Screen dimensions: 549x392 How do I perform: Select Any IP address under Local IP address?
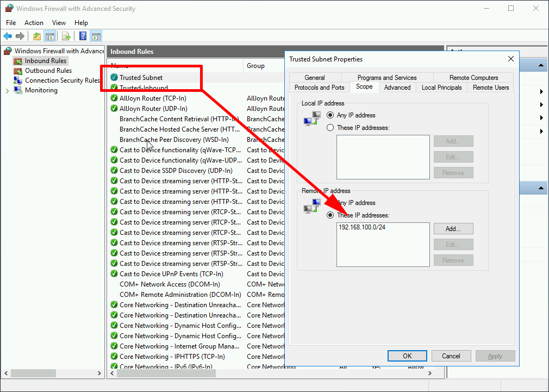330,115
